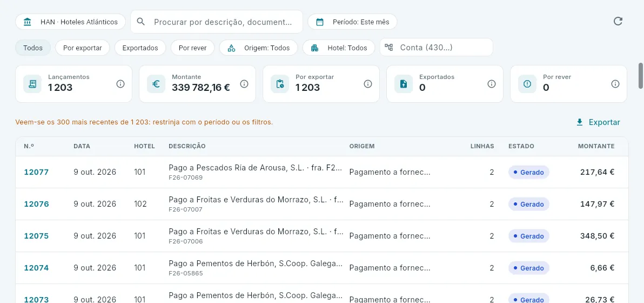
Task: Click document reference F26-07007
Action: (186, 210)
